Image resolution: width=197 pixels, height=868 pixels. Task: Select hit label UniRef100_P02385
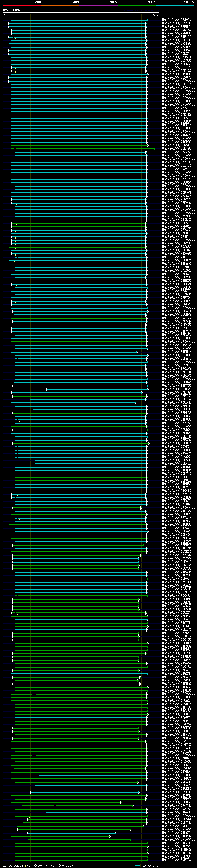tap(177, 216)
